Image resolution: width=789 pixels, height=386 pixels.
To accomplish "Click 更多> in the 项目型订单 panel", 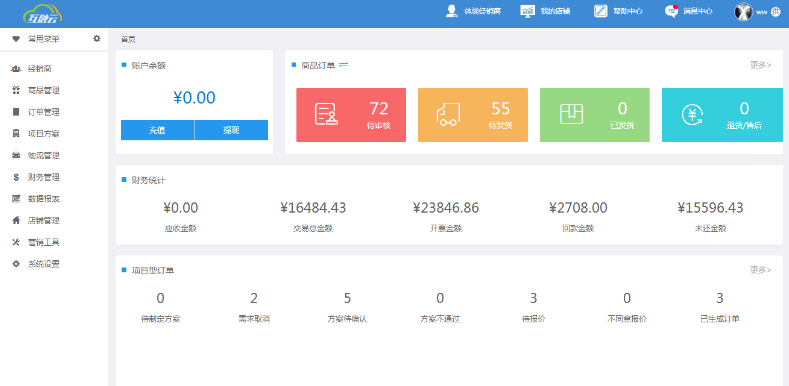I will point(761,270).
